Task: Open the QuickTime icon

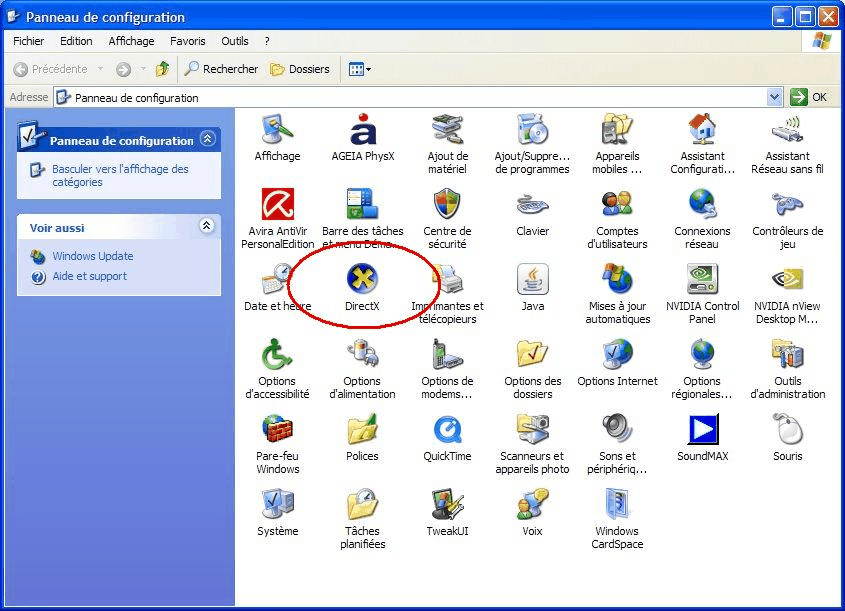Action: [447, 430]
